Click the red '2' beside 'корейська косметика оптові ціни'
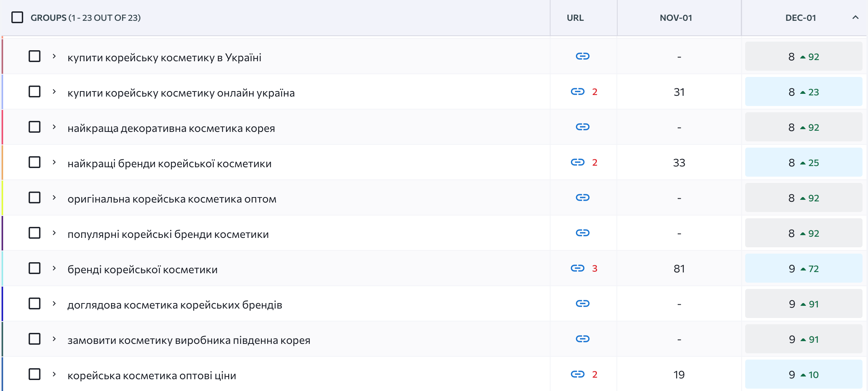The height and width of the screenshot is (391, 868). click(x=595, y=374)
